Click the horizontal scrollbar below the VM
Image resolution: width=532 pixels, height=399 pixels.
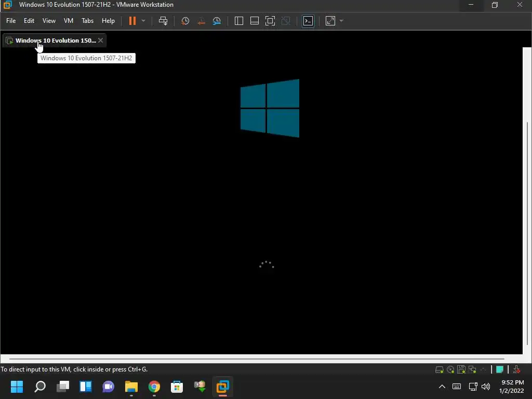point(257,358)
